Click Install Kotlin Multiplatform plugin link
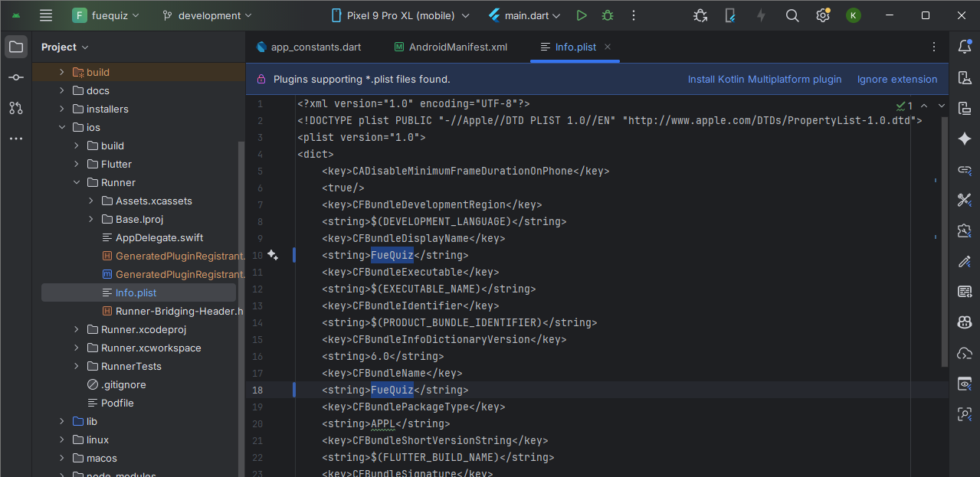 pos(764,79)
